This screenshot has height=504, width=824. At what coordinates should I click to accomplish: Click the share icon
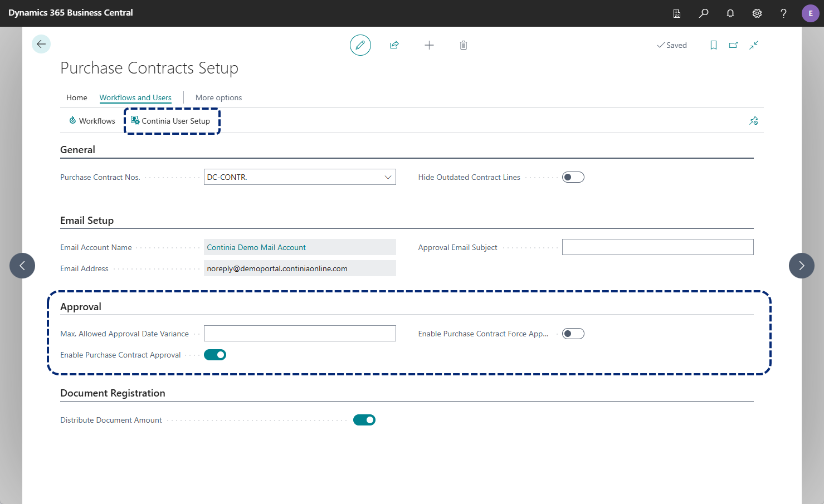[394, 45]
